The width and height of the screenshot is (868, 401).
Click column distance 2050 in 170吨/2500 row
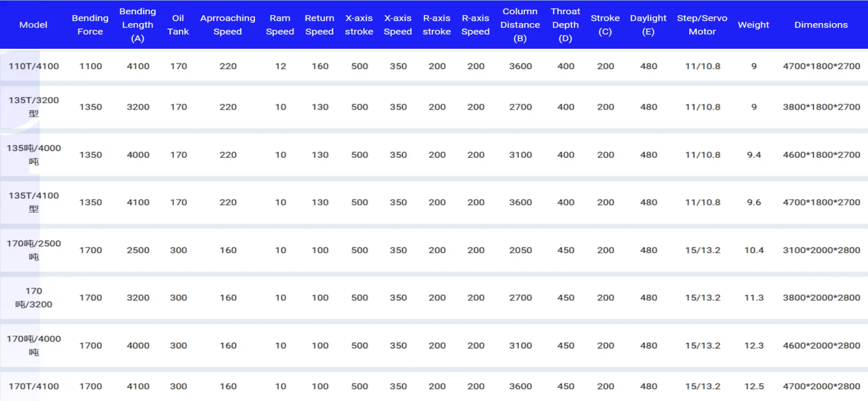click(x=521, y=250)
